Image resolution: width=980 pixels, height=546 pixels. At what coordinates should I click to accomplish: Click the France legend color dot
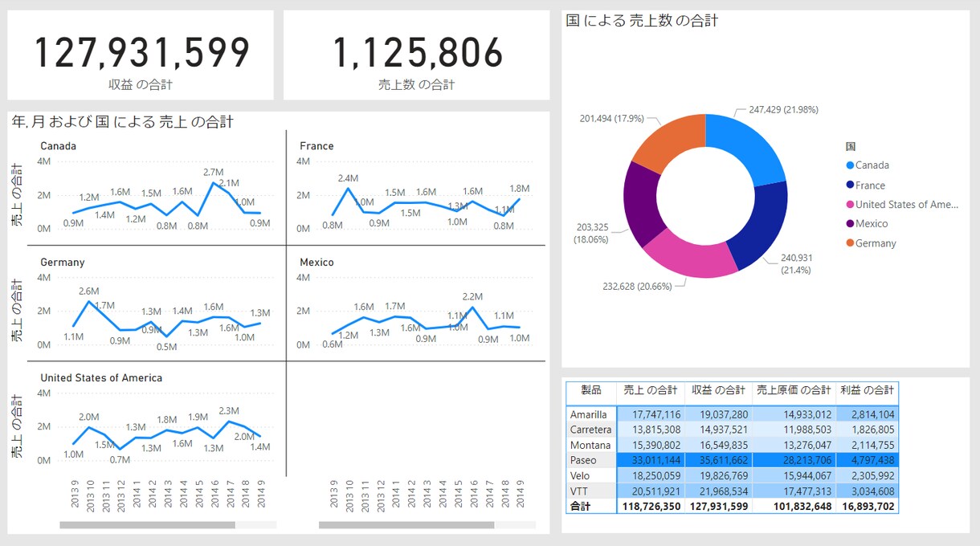[x=850, y=185]
